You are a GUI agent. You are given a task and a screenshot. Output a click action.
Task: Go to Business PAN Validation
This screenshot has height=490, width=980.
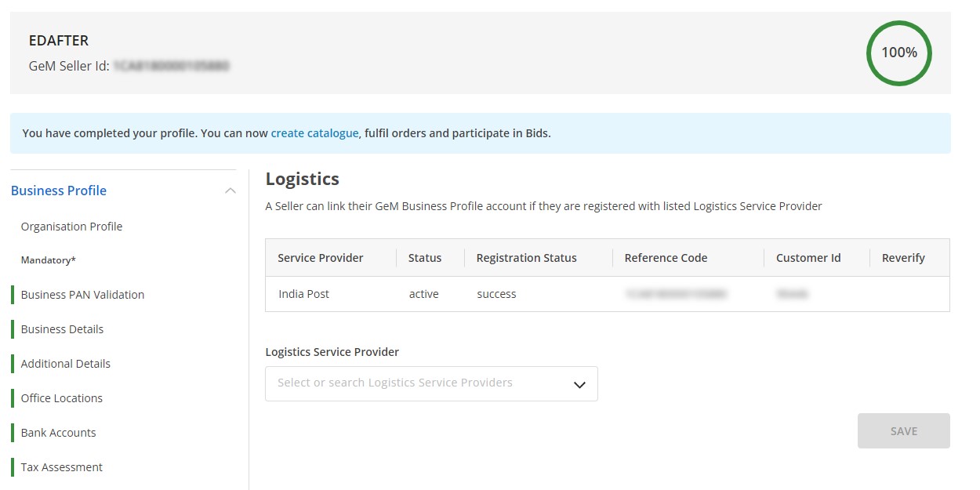click(82, 295)
